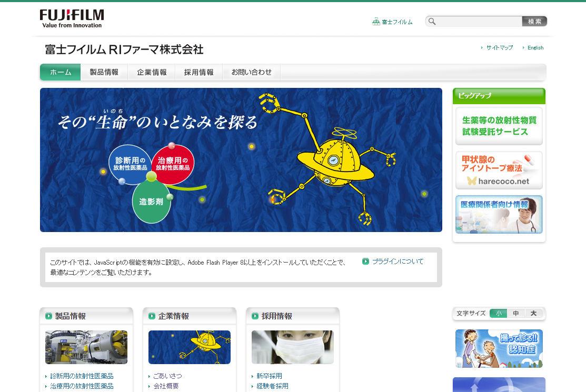Click green arrow icon beside 採用情報 heading
This screenshot has width=586, height=392.
coord(255,316)
